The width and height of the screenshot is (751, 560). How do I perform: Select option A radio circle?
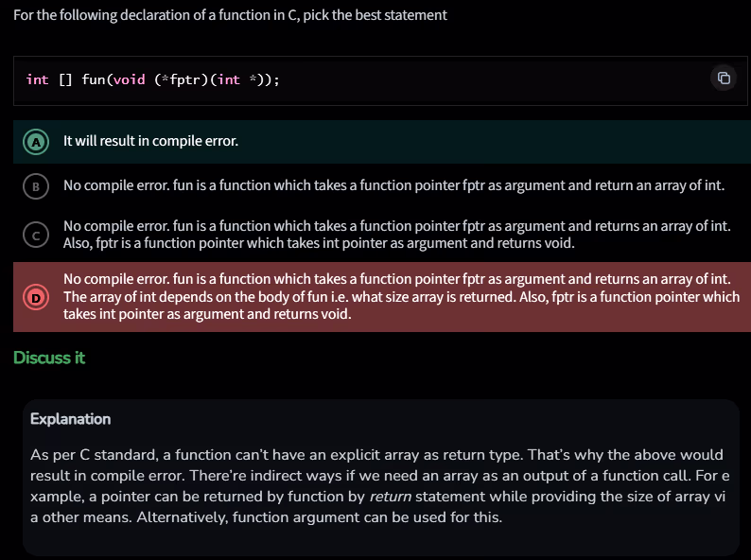point(36,141)
